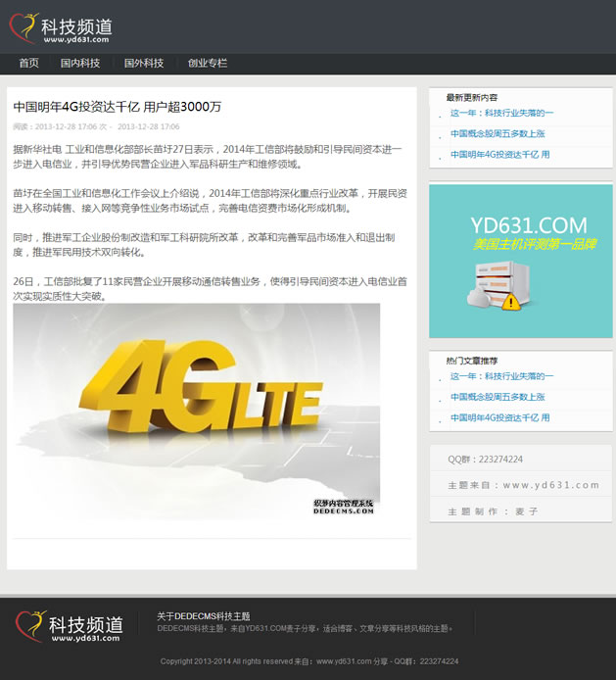Click the QQ群 223274224 sidebar row

pyautogui.click(x=486, y=459)
